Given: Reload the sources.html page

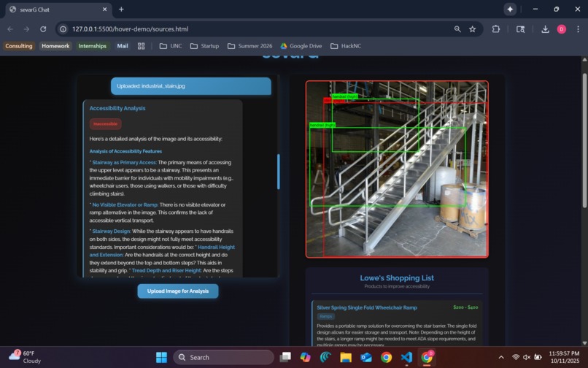Looking at the screenshot, I should [43, 29].
